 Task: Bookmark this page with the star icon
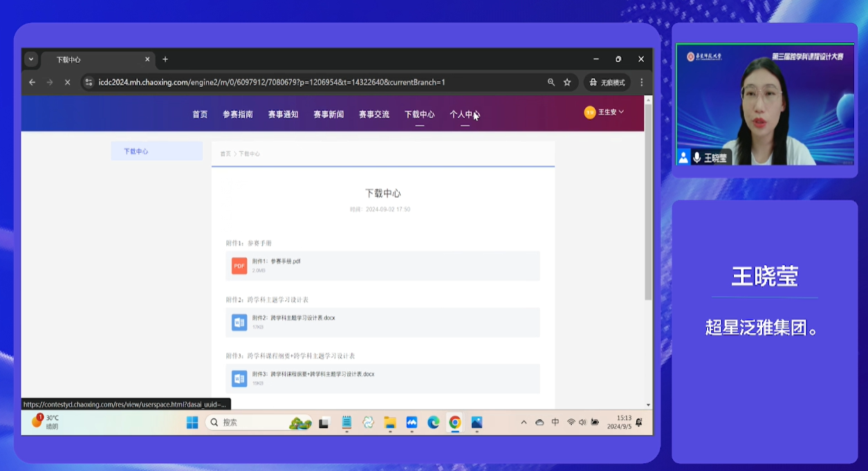point(567,82)
